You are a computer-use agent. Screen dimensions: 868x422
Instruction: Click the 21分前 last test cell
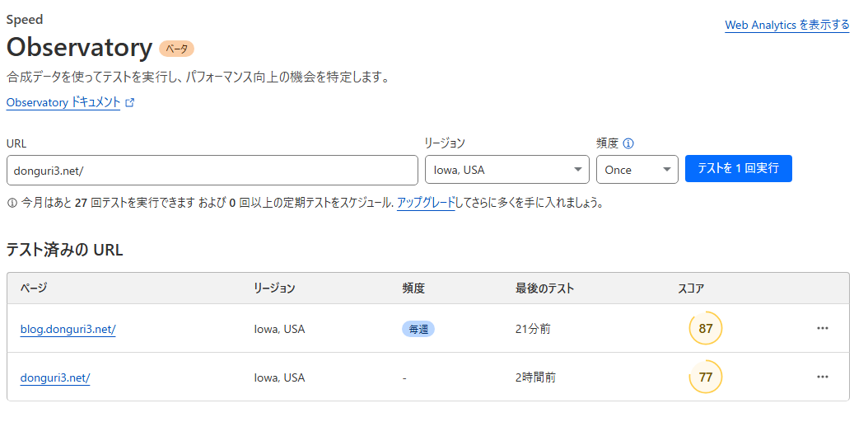533,329
